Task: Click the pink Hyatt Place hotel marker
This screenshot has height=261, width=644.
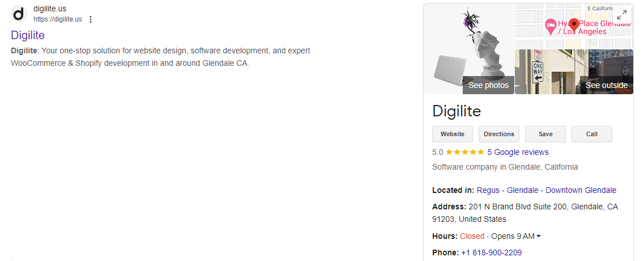Action: (551, 27)
